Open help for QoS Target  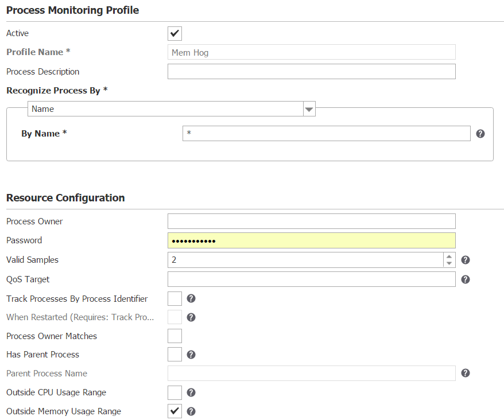pyautogui.click(x=465, y=279)
